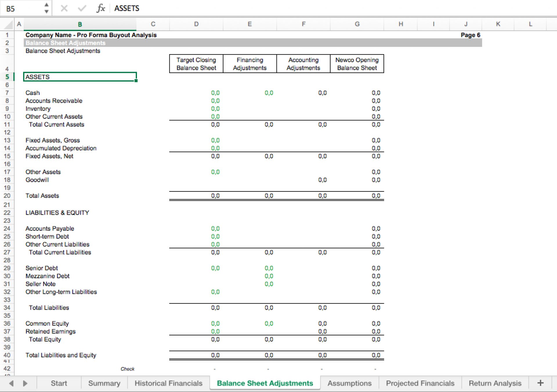
Task: Select Common Equity Target Closing value
Action: point(215,324)
